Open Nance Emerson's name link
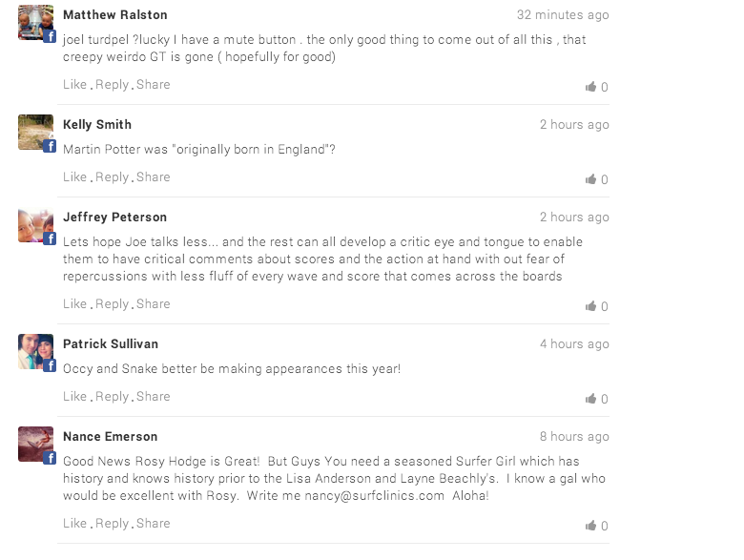The image size is (744, 560). 110,437
